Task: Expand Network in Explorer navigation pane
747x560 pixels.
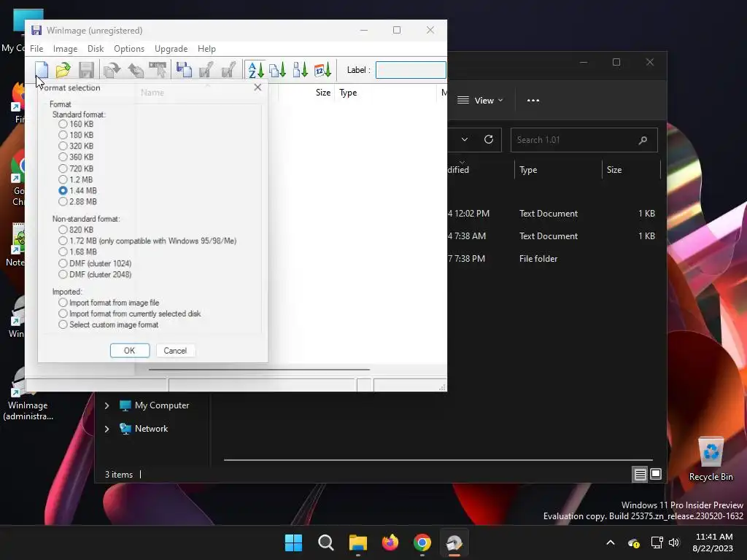Action: (107, 429)
